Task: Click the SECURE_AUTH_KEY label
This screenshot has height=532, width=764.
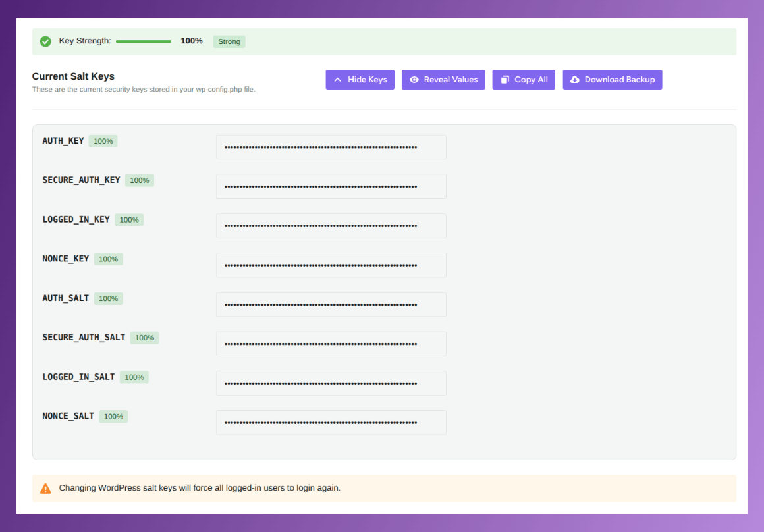Action: 81,180
